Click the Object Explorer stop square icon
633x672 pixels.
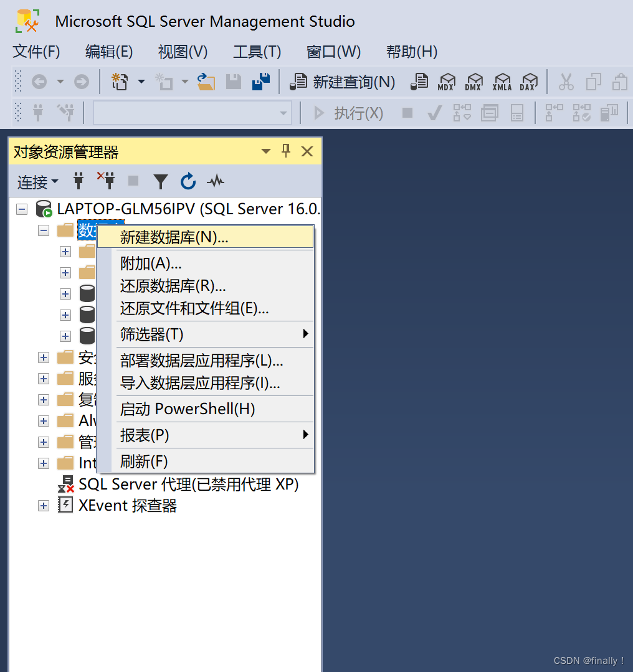(x=133, y=181)
